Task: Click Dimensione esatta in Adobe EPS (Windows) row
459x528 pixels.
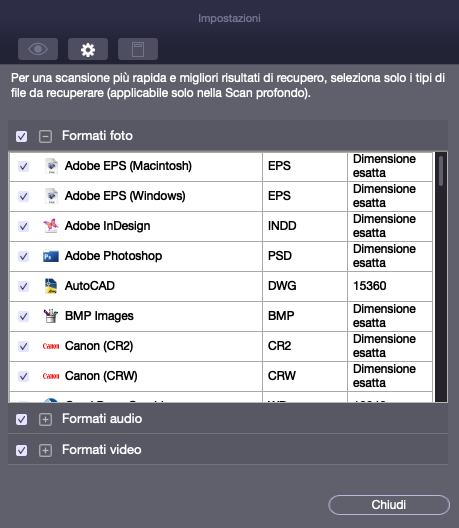Action: tap(384, 196)
